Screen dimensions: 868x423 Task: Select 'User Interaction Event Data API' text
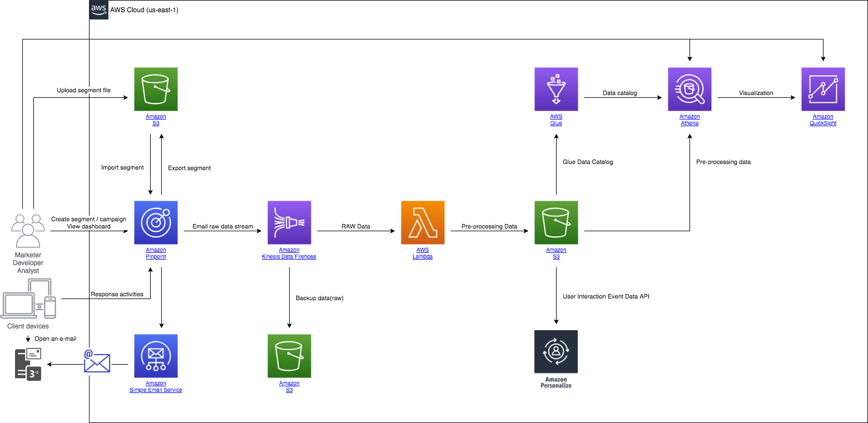click(606, 296)
